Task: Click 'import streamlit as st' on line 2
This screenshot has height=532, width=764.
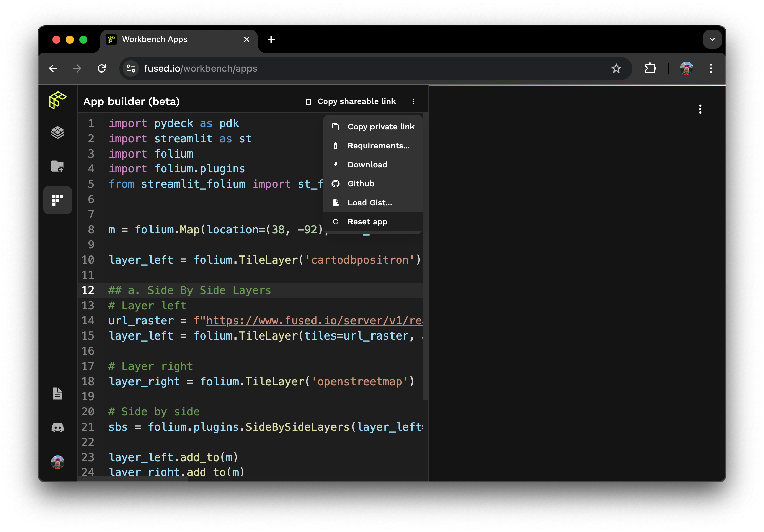Action: [180, 139]
